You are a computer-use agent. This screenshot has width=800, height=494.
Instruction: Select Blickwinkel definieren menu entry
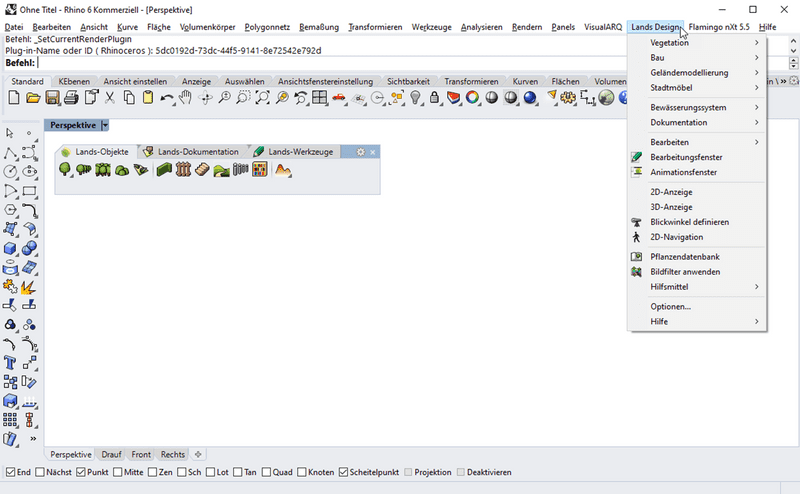click(x=697, y=221)
